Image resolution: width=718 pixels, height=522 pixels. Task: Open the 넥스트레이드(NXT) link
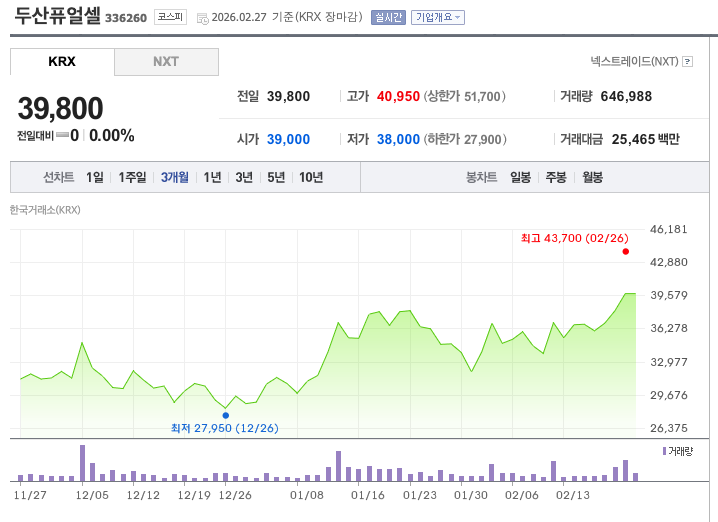click(634, 61)
